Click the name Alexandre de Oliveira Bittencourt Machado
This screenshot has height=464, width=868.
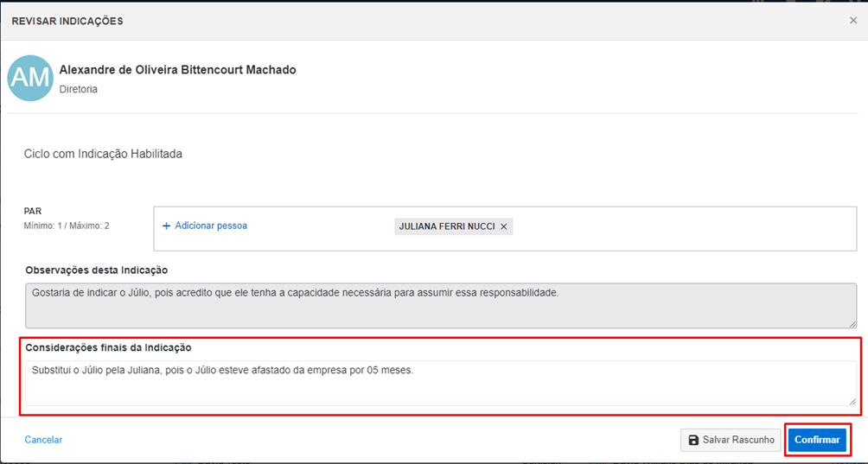pyautogui.click(x=177, y=70)
